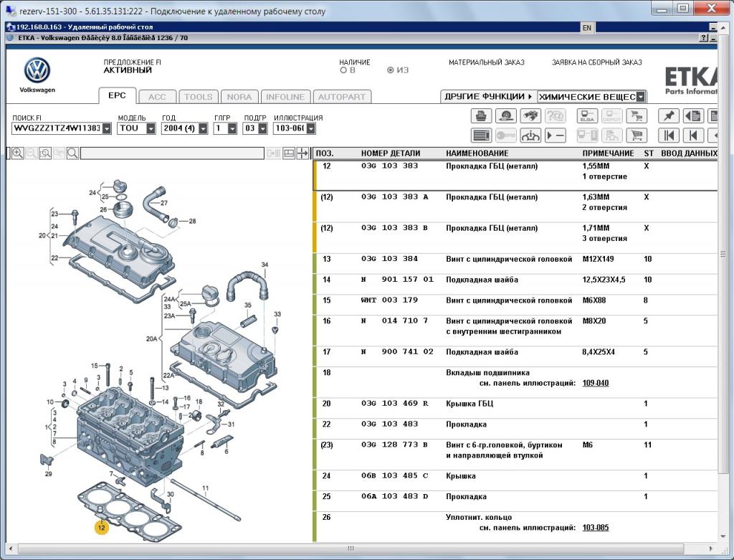Click the information gauge icon

click(x=530, y=136)
